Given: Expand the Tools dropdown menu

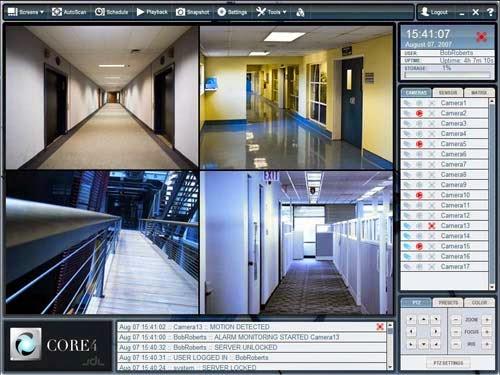Looking at the screenshot, I should tap(271, 12).
